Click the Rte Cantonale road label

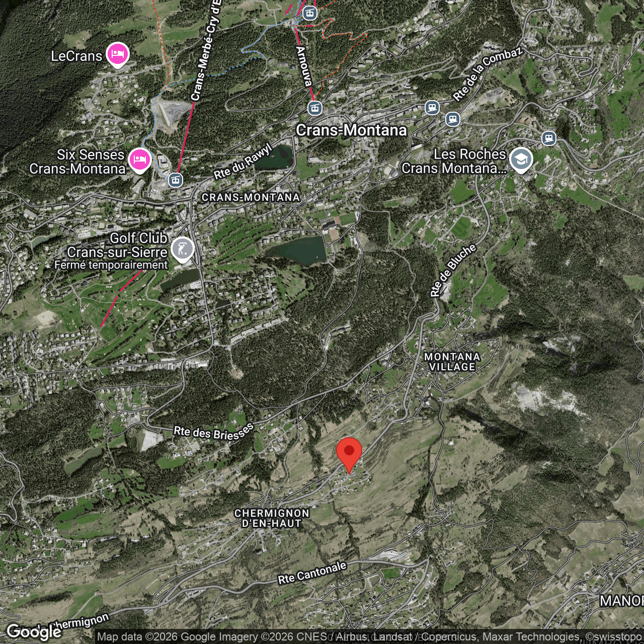(x=312, y=573)
